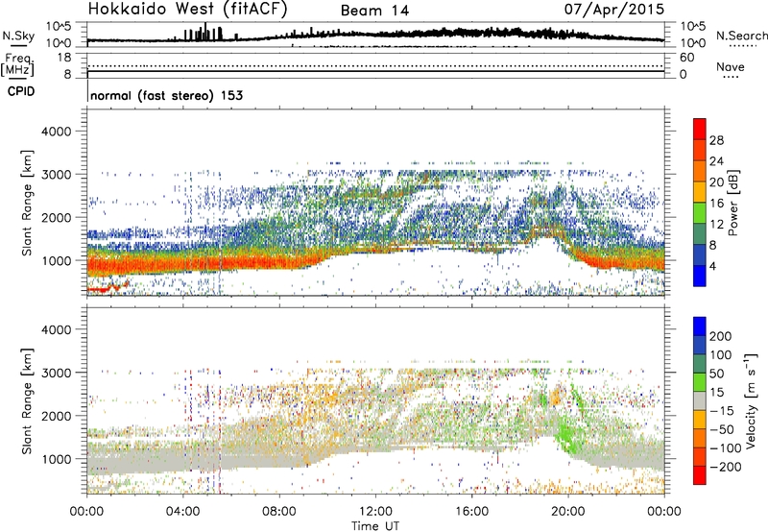768x532 pixels.
Task: Click the '12:00' time axis label
Action: click(375, 512)
